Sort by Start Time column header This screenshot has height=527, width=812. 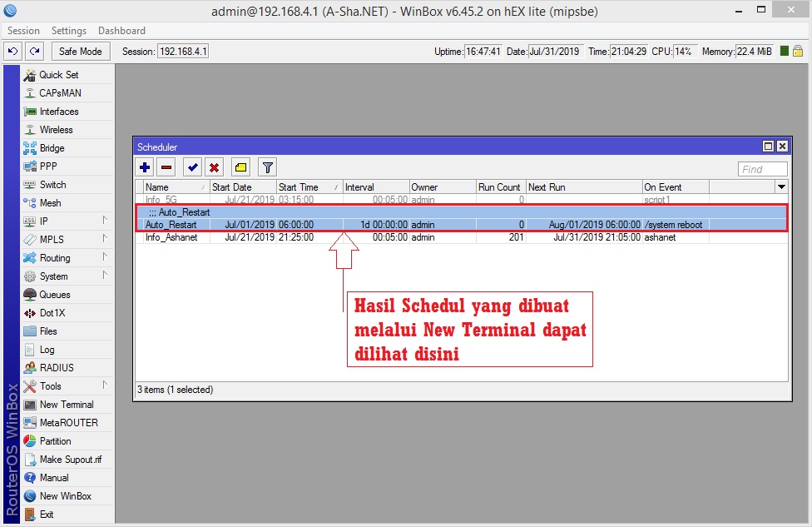click(309, 187)
